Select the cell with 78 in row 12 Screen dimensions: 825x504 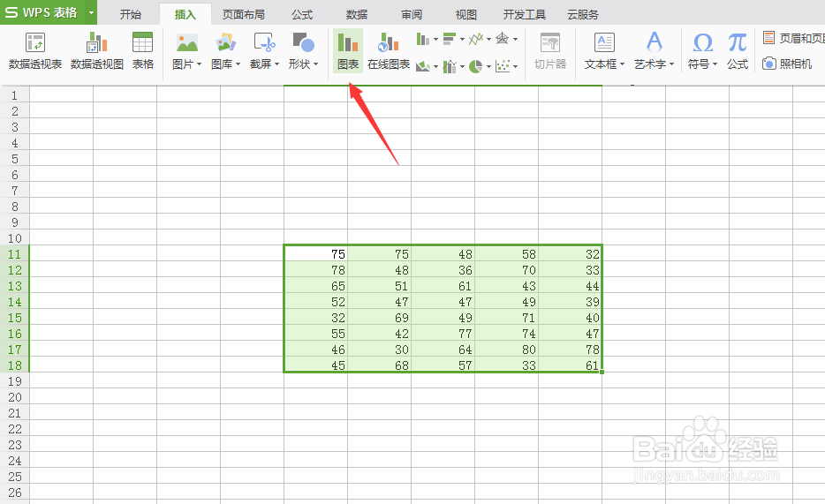[315, 269]
